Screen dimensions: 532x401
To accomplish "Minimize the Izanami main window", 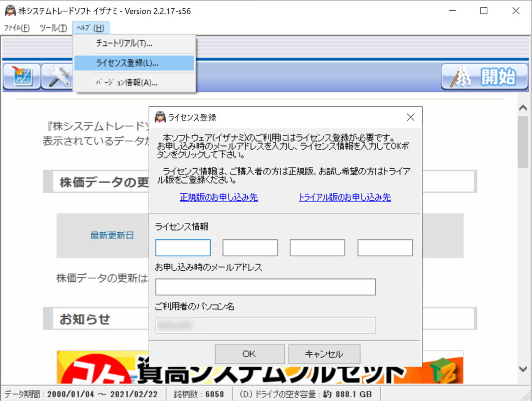I will (x=453, y=11).
